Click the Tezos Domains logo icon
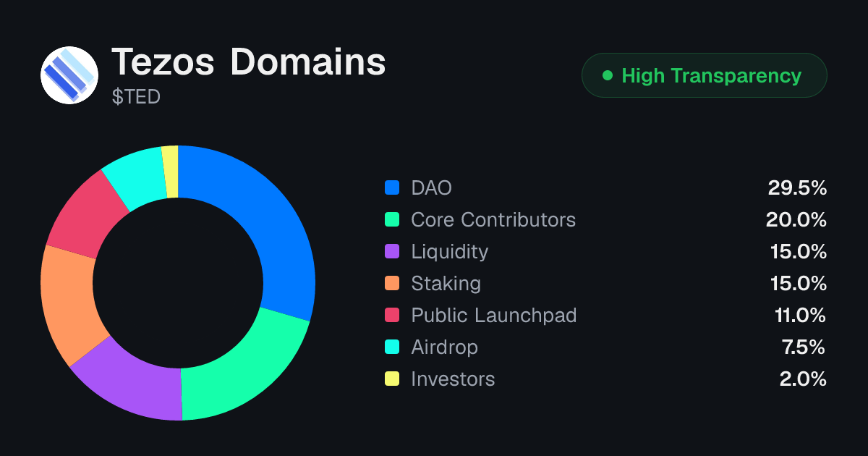Image resolution: width=868 pixels, height=456 pixels. (x=69, y=75)
